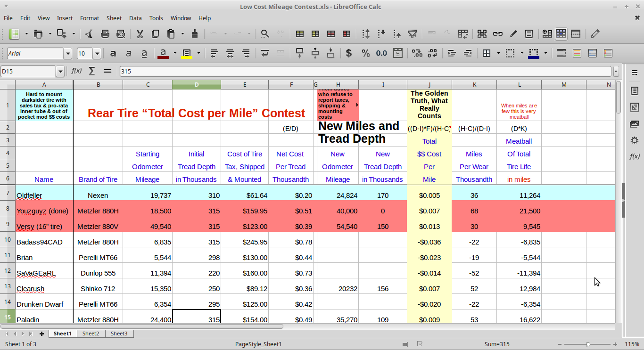Viewport: 644px width, 350px height.
Task: Select the column D header
Action: point(197,85)
